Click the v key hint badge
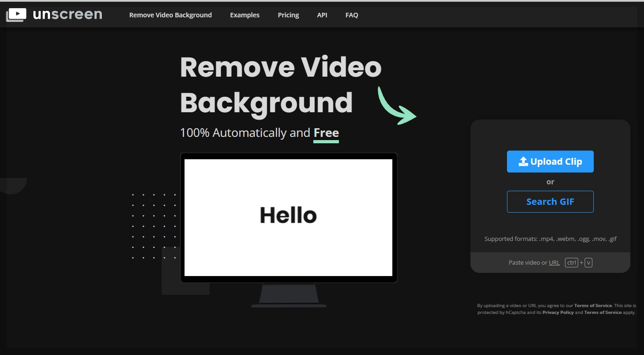The width and height of the screenshot is (644, 355). point(588,262)
